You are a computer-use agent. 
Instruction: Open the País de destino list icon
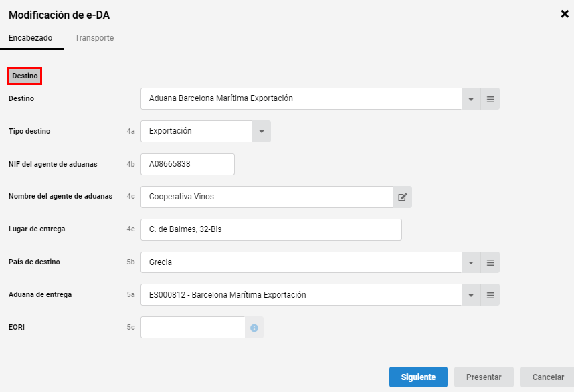point(490,262)
